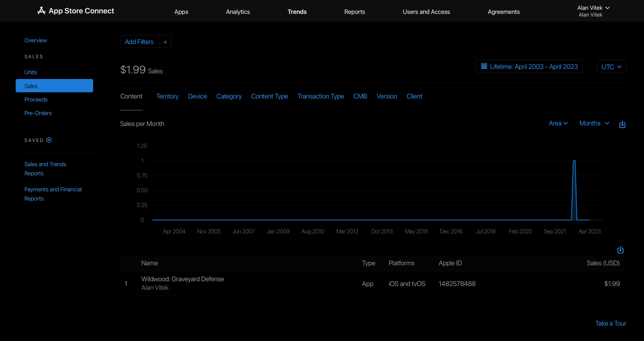Open the Alan Vitek account menu
This screenshot has height=341, width=644.
coord(593,11)
